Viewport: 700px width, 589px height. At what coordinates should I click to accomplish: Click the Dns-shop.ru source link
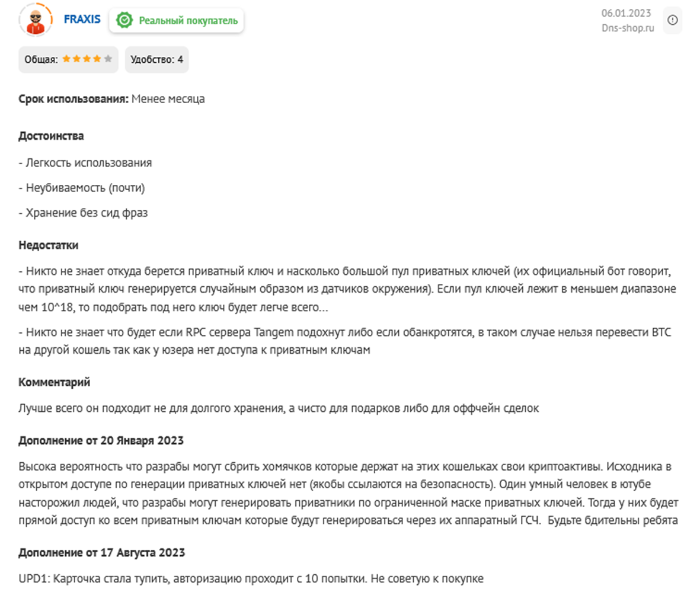628,28
